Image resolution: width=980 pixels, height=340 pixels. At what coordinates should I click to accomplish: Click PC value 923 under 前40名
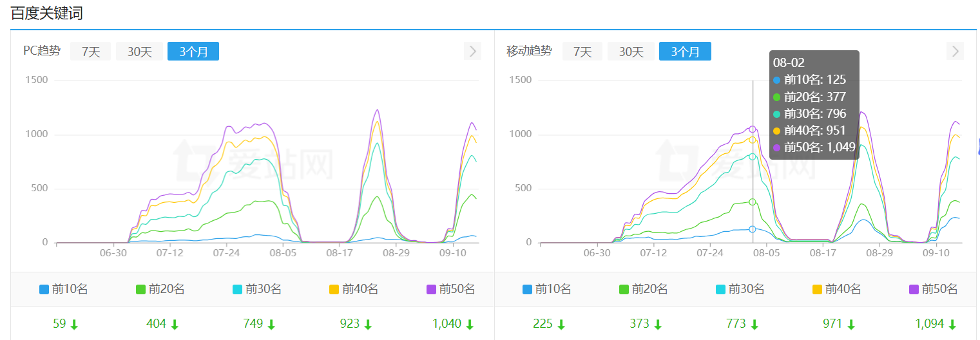pos(349,323)
